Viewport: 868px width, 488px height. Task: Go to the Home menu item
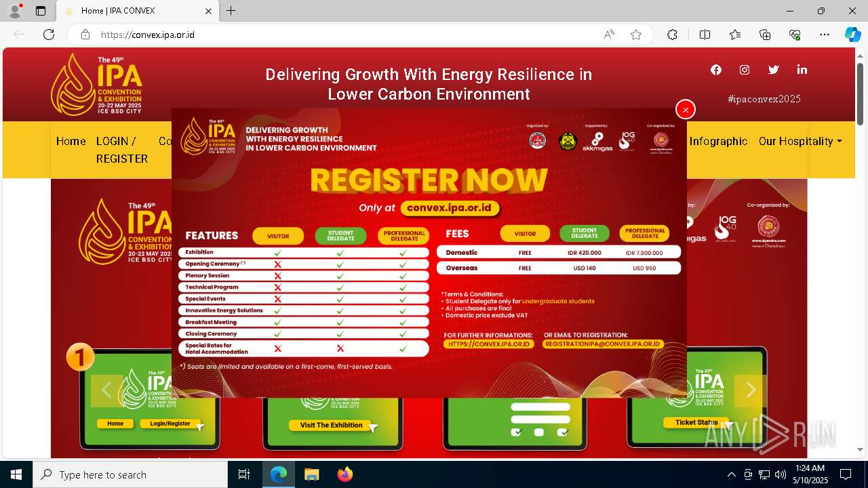(71, 141)
